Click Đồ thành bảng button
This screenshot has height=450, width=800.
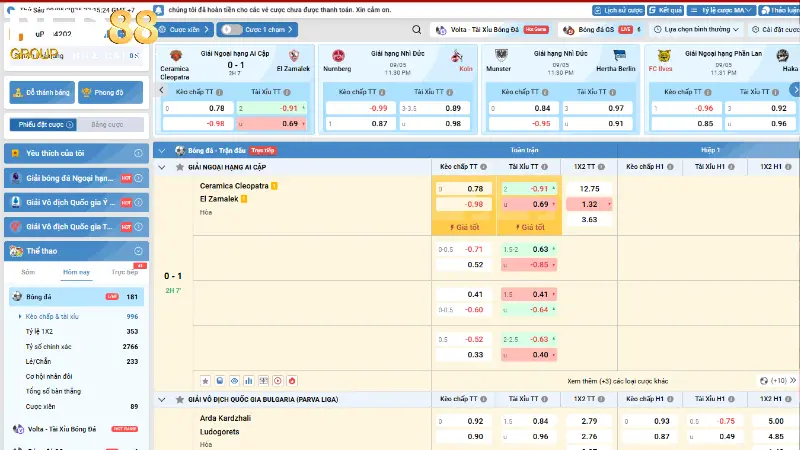(x=42, y=92)
